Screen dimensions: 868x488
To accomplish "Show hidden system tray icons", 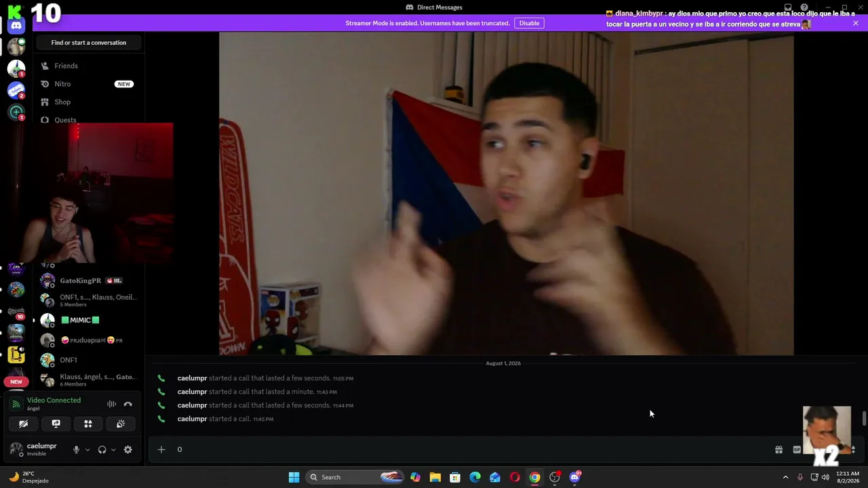I will click(785, 477).
